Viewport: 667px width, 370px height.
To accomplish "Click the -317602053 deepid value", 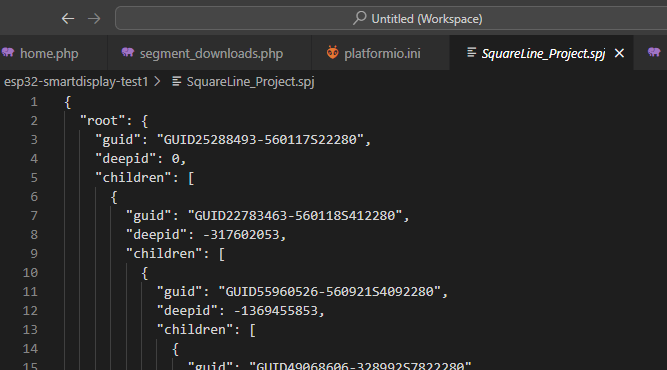I will 241,235.
